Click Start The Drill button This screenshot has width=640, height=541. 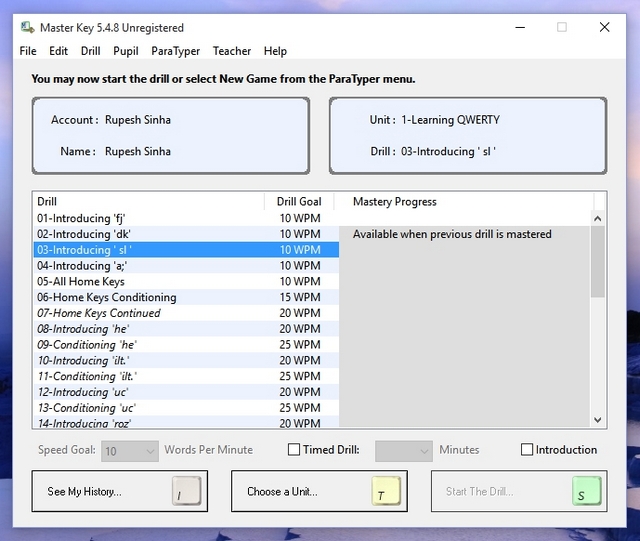pyautogui.click(x=519, y=491)
